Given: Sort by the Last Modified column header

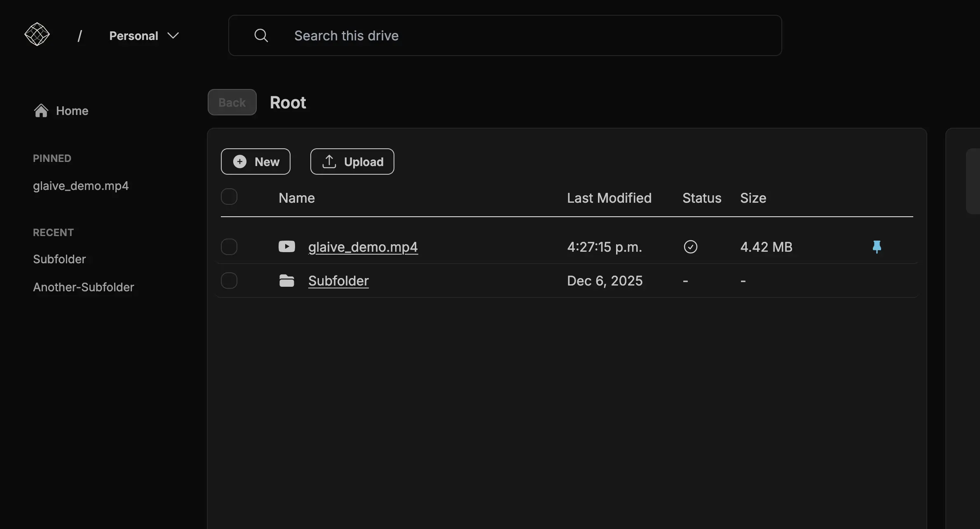Looking at the screenshot, I should (x=609, y=198).
